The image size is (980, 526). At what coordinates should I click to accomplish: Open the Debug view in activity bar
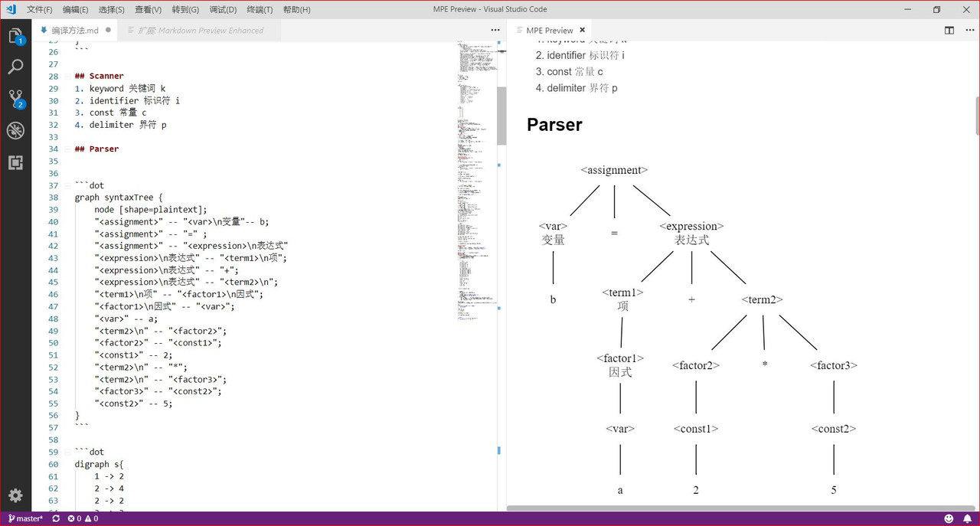point(15,130)
